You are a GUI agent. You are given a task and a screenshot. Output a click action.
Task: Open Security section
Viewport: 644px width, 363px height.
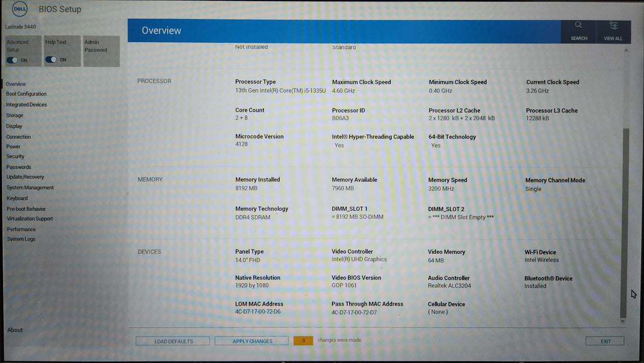16,157
